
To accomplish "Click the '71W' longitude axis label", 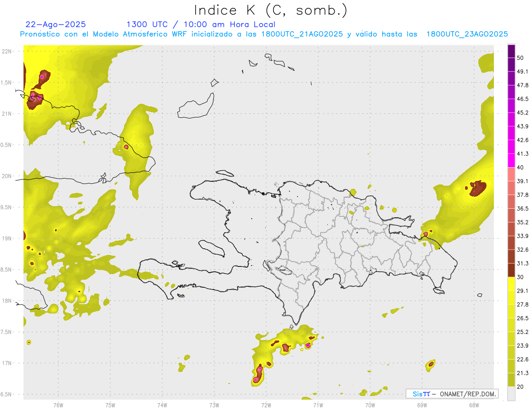I will coord(318,405).
